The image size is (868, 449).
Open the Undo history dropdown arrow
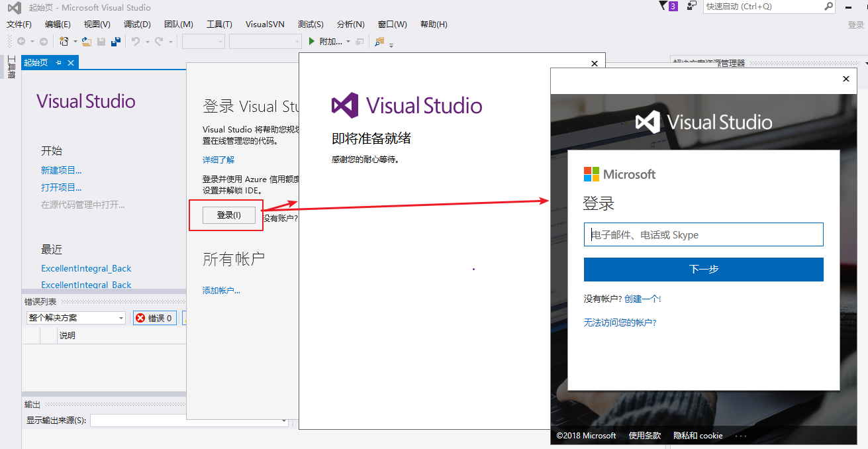click(x=146, y=41)
